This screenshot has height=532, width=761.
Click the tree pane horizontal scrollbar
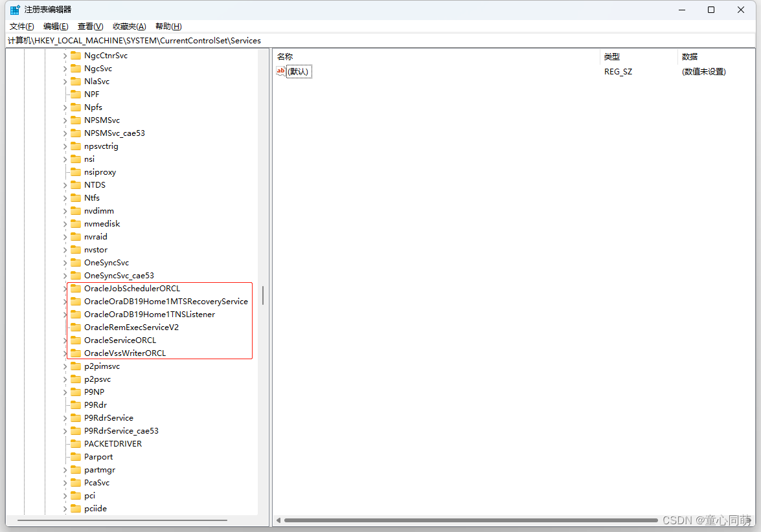pos(123,520)
